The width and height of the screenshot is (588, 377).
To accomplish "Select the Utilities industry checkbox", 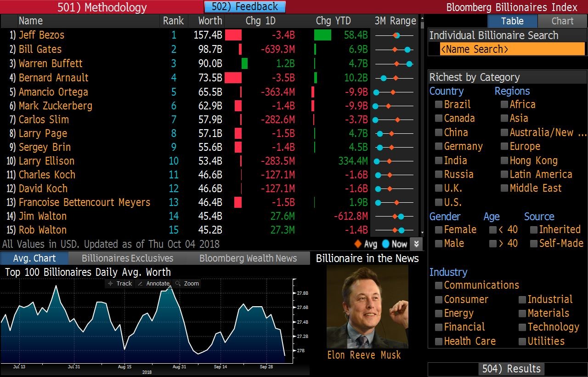I will click(x=522, y=342).
